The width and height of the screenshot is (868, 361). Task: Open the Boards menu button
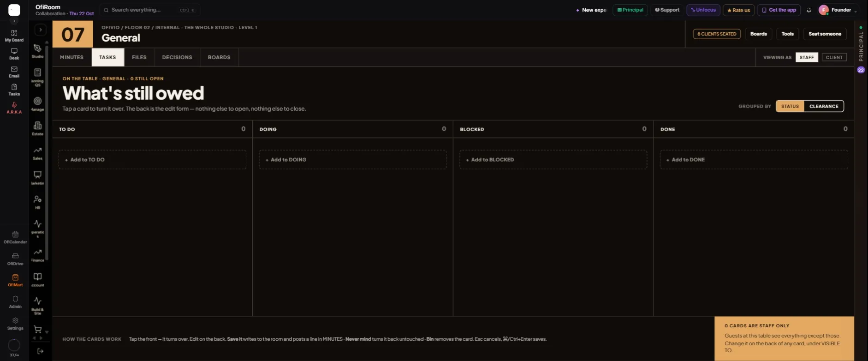(x=759, y=34)
